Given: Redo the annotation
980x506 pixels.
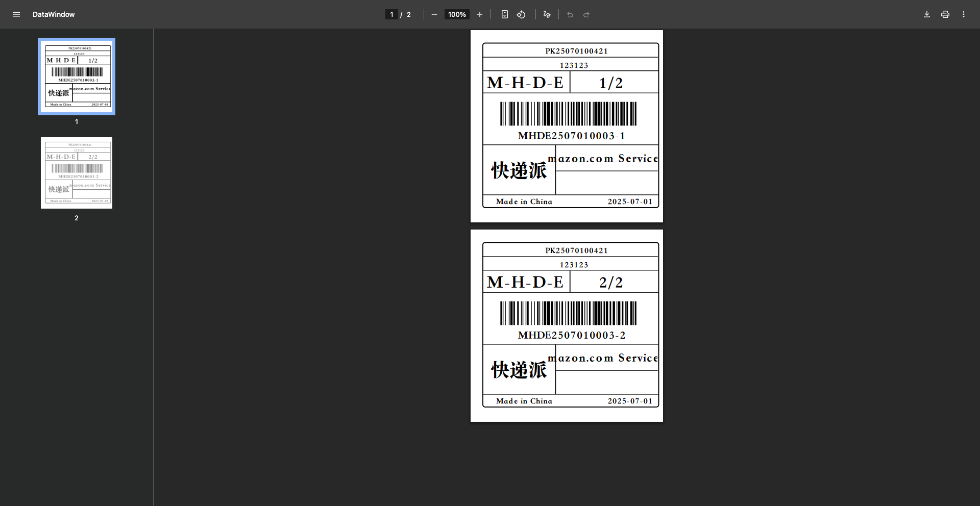Looking at the screenshot, I should tap(586, 14).
